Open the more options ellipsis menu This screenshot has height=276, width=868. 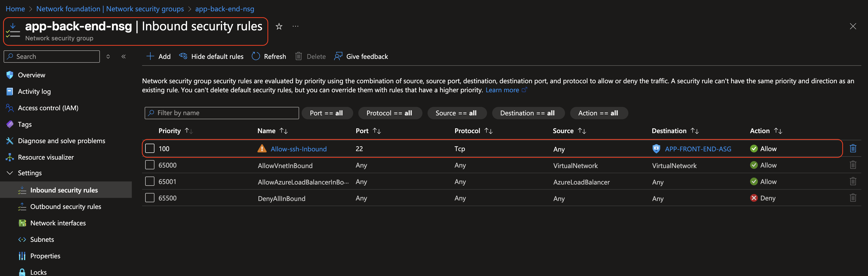[296, 26]
